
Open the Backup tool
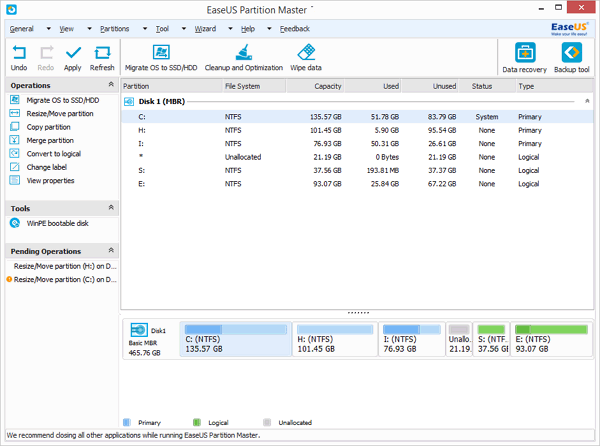[572, 58]
